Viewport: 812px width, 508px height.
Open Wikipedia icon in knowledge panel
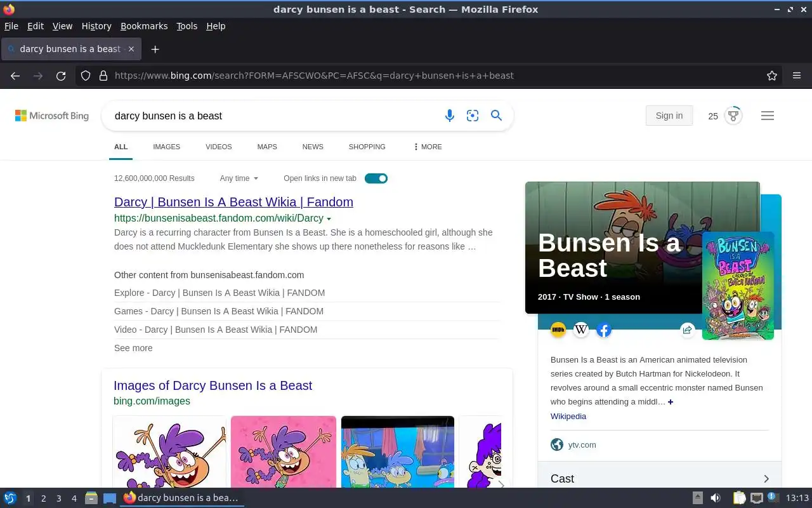581,330
